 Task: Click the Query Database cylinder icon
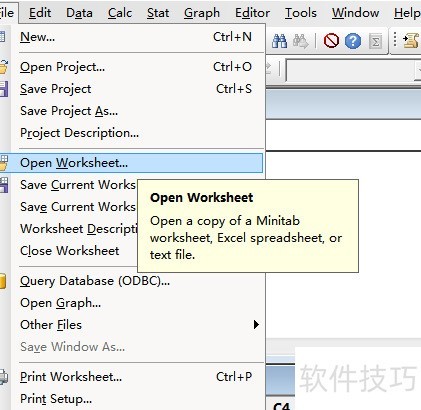pos(3,281)
